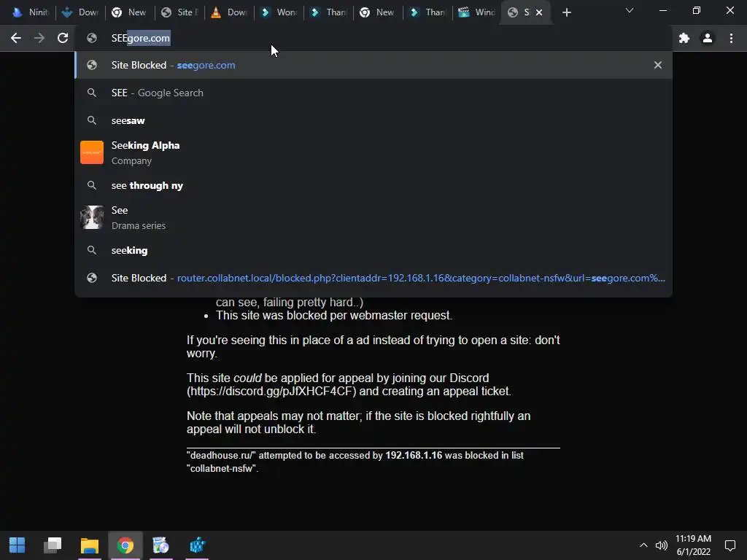Open File Explorer from the taskbar
Image resolution: width=747 pixels, height=560 pixels.
click(x=89, y=545)
